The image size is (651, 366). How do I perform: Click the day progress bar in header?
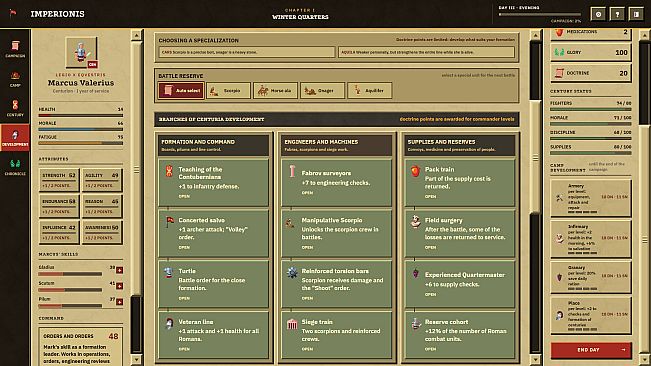539,15
